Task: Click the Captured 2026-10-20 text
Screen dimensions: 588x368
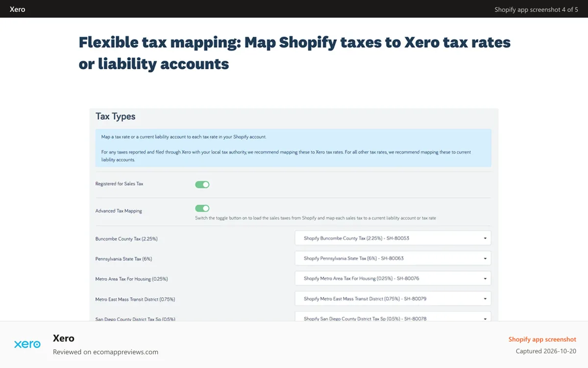Action: pyautogui.click(x=546, y=351)
